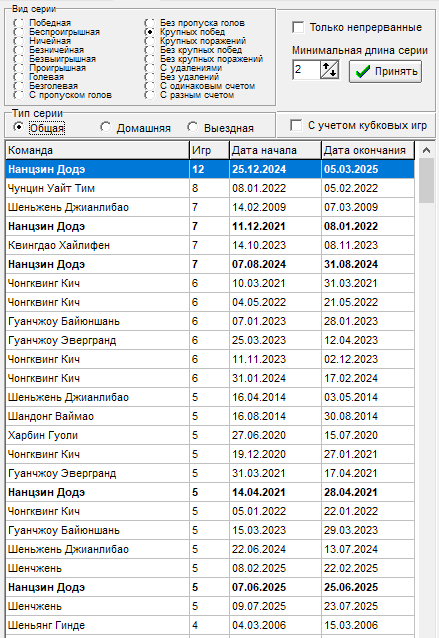Screen dimensions: 439x638
Task: Select the Харбин Гуоли table row
Action: click(x=210, y=435)
